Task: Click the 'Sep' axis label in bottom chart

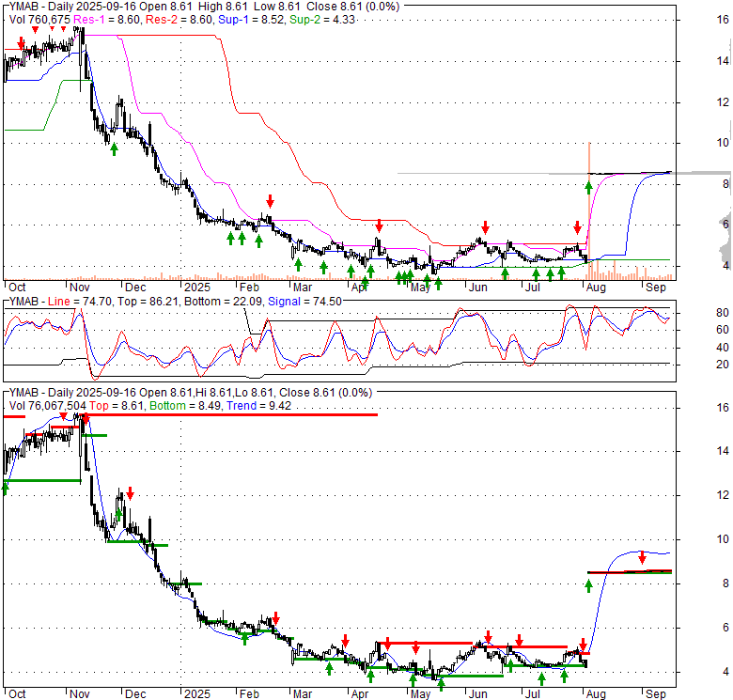Action: (x=655, y=694)
